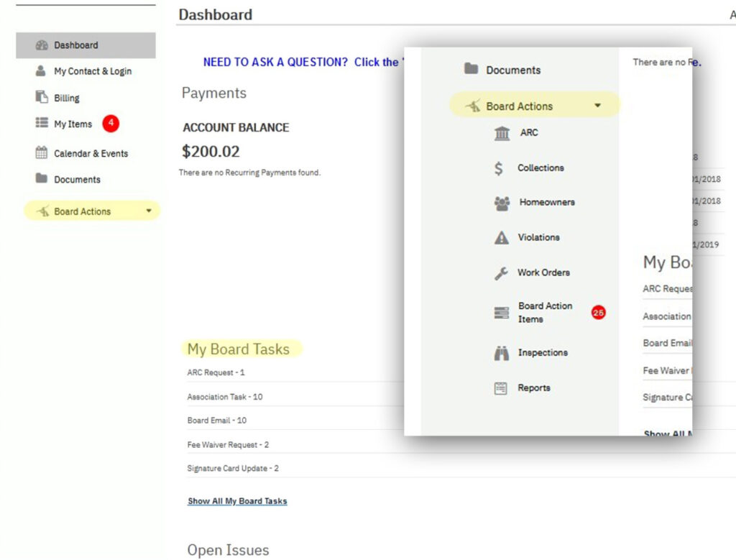Click the no Recurring Payments found message
Screen dimensions: 736x560
(249, 173)
